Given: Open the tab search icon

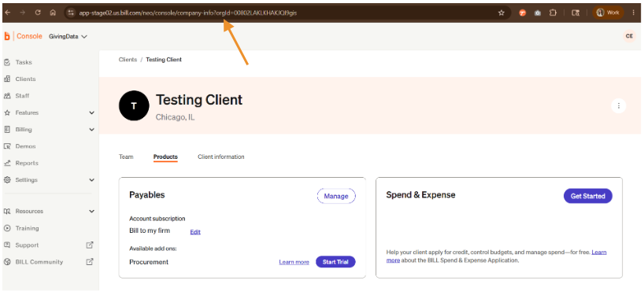Looking at the screenshot, I should click(x=576, y=13).
